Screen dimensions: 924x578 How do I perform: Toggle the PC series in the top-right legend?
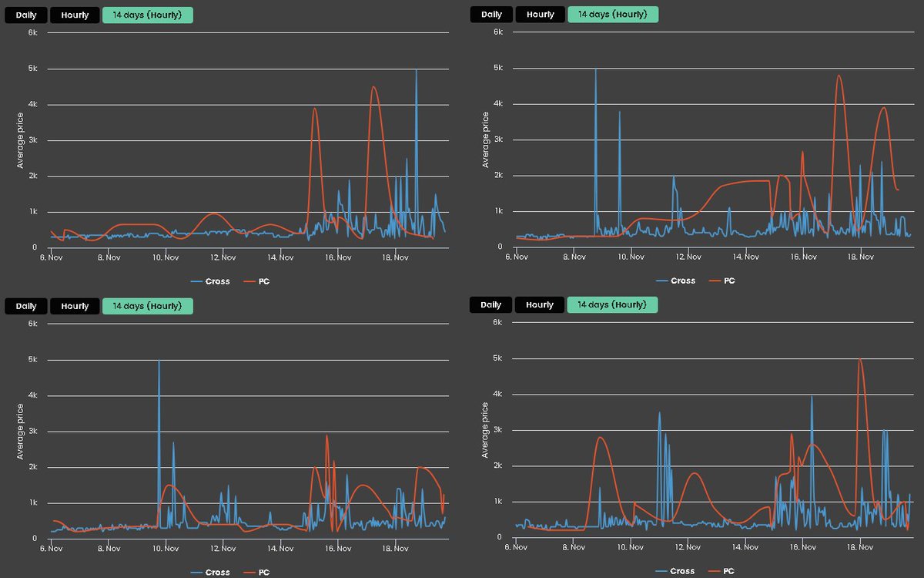point(725,281)
